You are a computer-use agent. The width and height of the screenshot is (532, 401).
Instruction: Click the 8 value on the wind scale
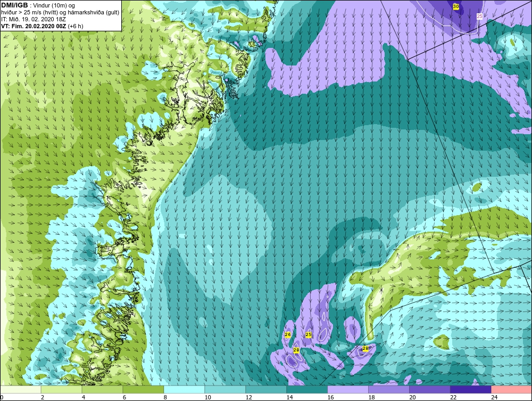tap(165, 397)
